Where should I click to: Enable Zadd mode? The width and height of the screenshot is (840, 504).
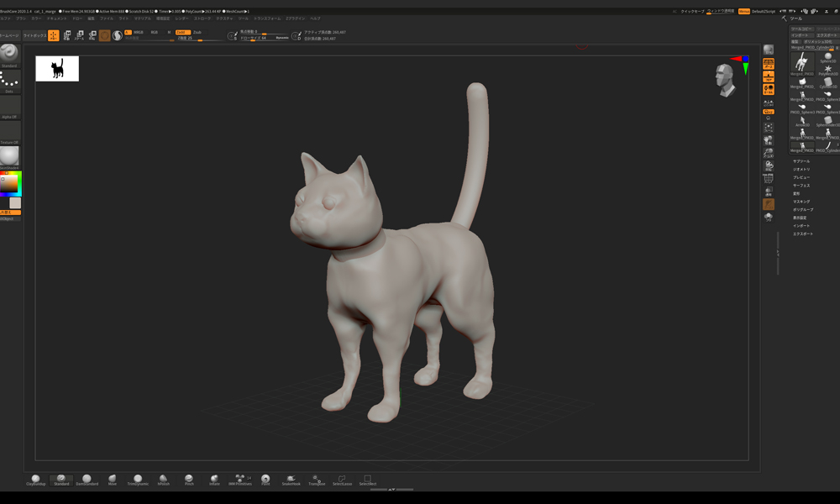click(x=182, y=32)
